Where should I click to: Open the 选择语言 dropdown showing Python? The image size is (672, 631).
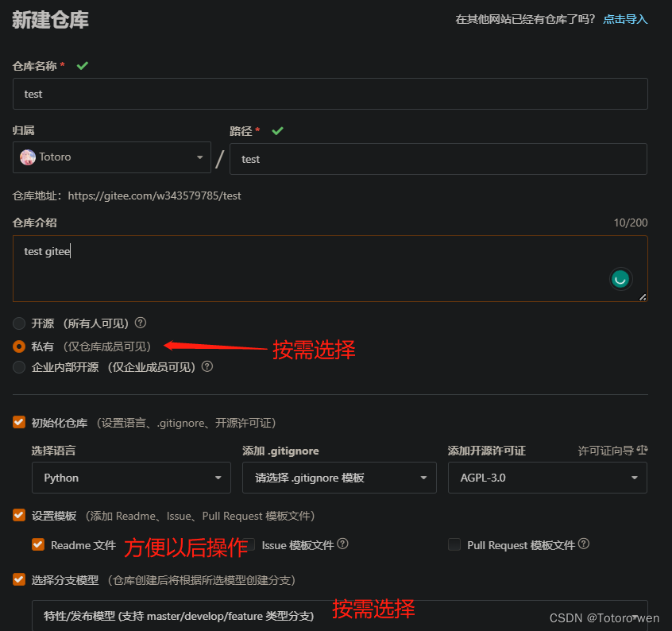130,478
